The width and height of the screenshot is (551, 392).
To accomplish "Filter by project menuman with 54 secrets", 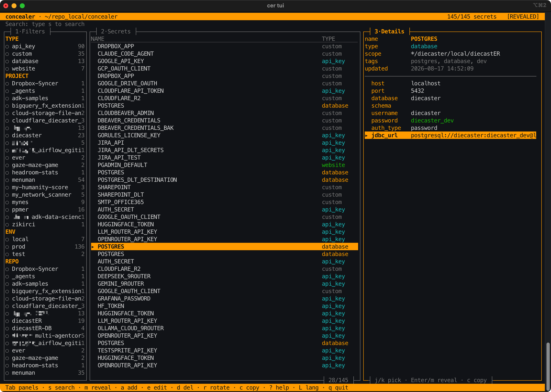I will pyautogui.click(x=45, y=180).
